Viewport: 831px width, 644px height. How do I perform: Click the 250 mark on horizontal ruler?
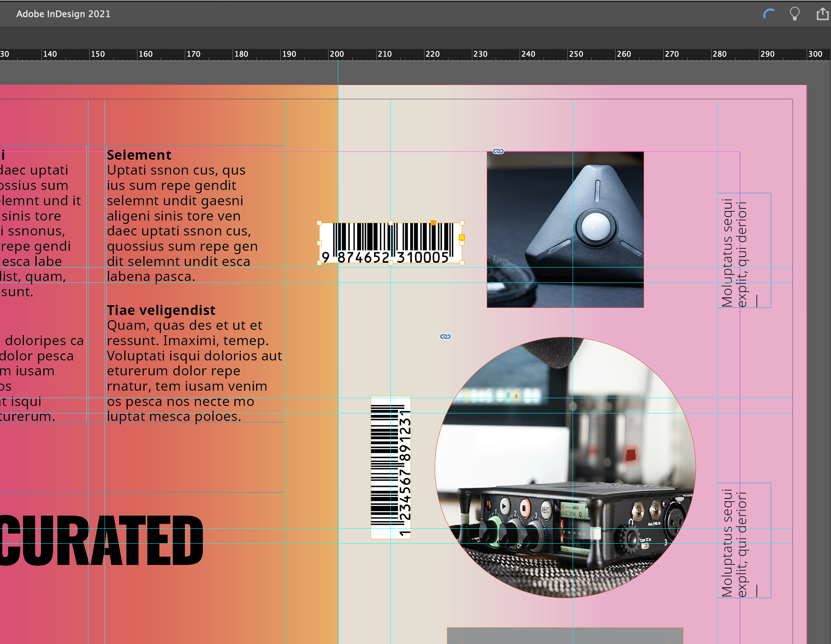[x=576, y=54]
